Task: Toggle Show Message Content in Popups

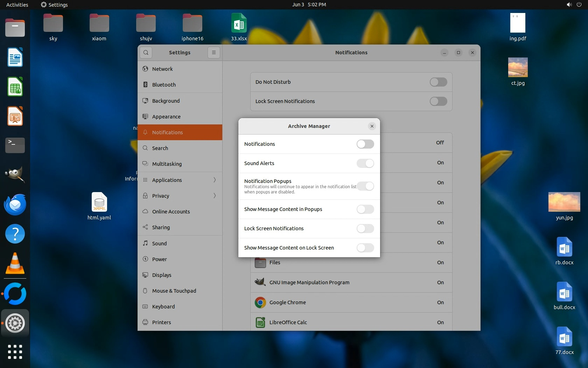Action: click(365, 209)
